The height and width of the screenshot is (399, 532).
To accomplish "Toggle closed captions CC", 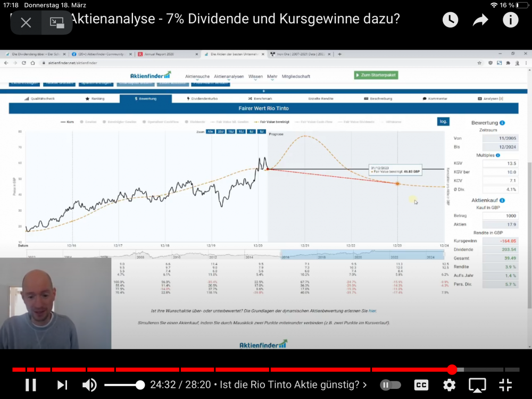I will (421, 385).
